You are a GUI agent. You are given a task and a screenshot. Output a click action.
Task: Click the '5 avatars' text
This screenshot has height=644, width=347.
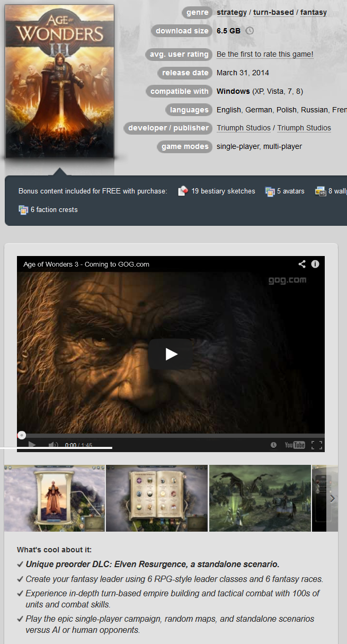[x=291, y=191]
